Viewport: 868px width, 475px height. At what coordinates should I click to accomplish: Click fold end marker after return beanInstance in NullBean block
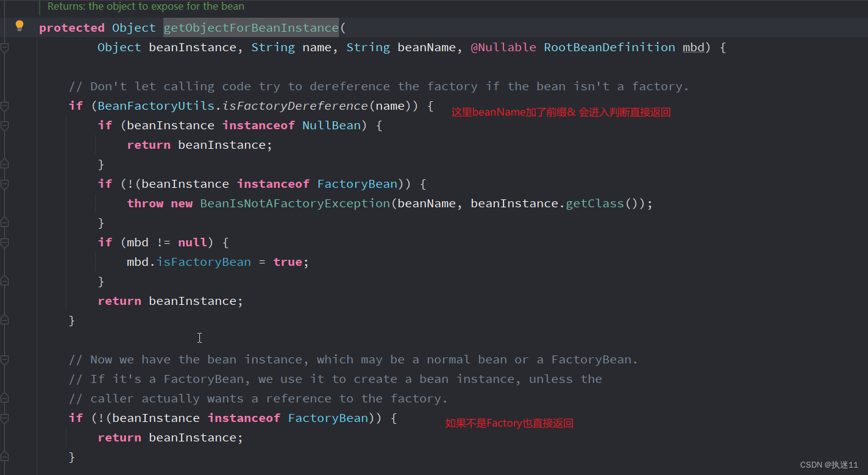coord(4,165)
